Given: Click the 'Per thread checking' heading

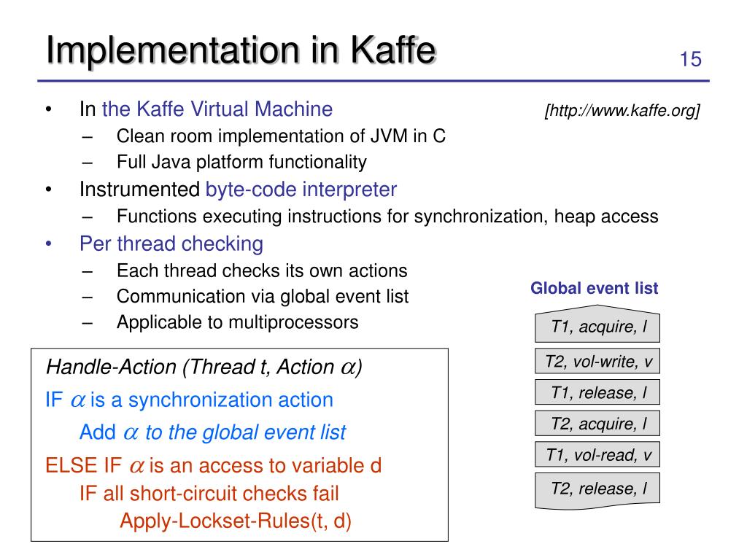Looking at the screenshot, I should tap(171, 244).
